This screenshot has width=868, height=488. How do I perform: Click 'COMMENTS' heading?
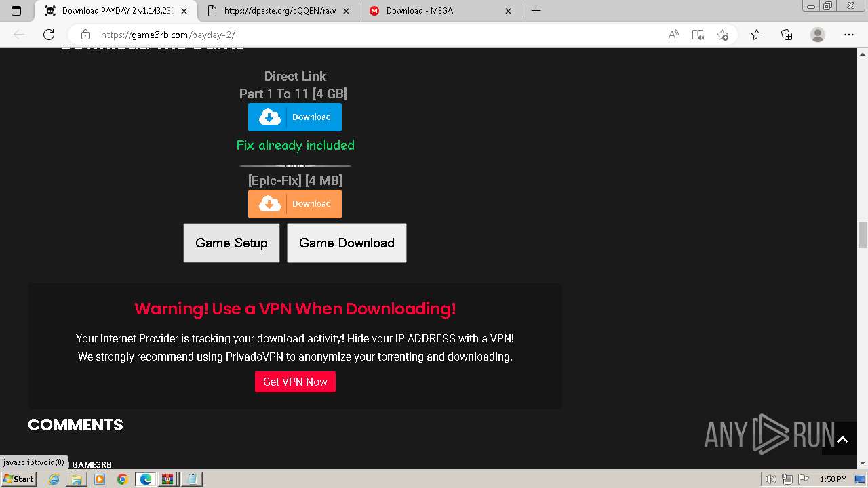(x=75, y=425)
